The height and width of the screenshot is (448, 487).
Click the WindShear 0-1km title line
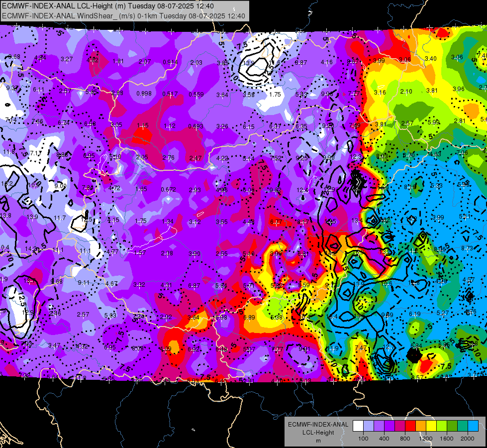pyautogui.click(x=123, y=16)
